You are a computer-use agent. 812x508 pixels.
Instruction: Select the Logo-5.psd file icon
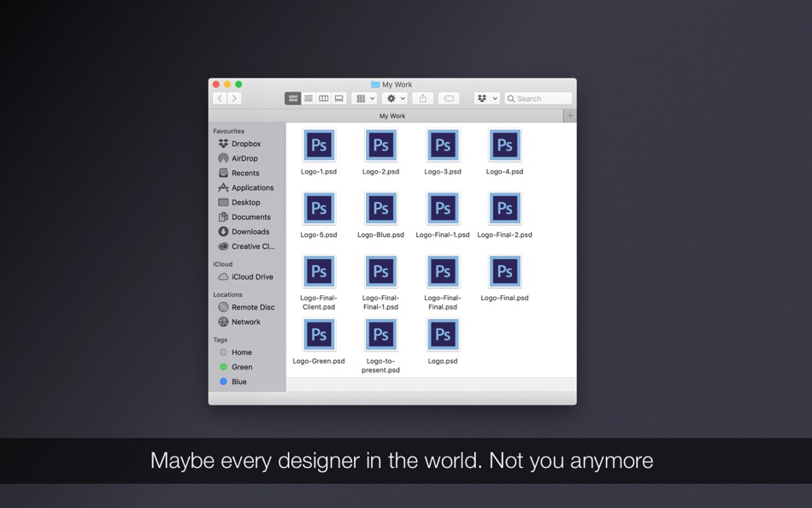coord(319,209)
